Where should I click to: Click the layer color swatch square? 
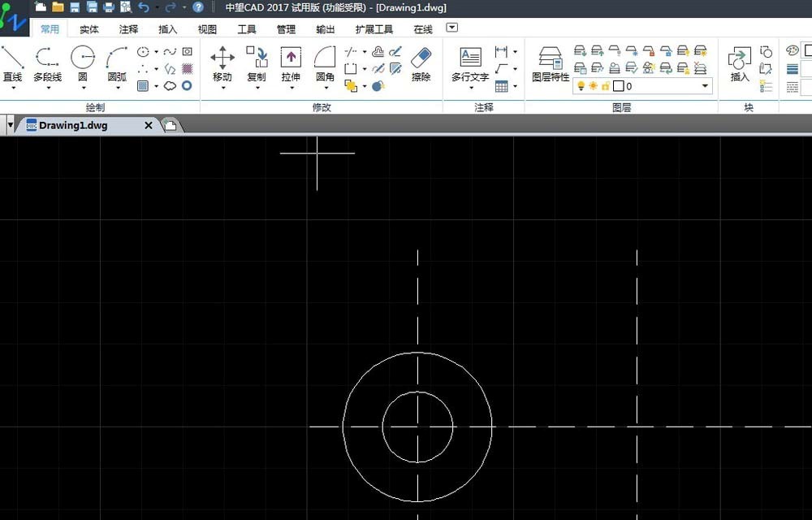[x=617, y=85]
